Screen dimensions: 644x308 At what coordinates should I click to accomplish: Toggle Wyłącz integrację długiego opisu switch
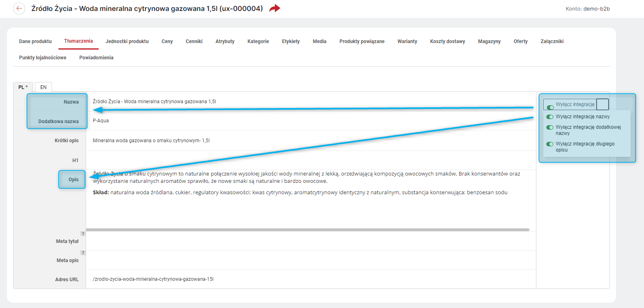(x=550, y=144)
